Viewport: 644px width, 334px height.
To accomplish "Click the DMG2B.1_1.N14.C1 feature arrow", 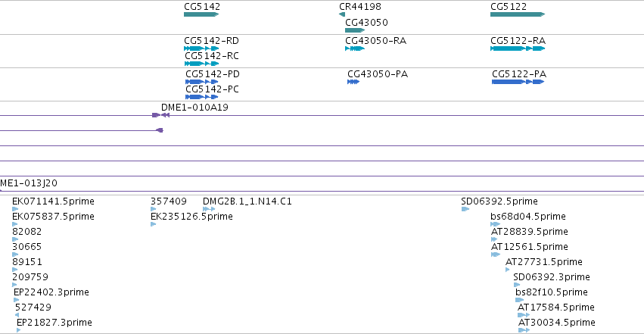I will (x=209, y=209).
